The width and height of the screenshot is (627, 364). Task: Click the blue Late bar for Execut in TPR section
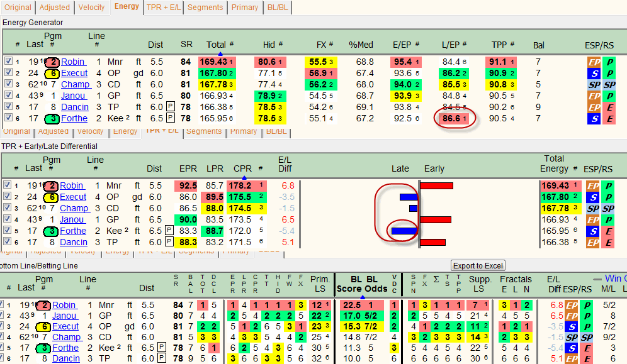pyautogui.click(x=409, y=197)
